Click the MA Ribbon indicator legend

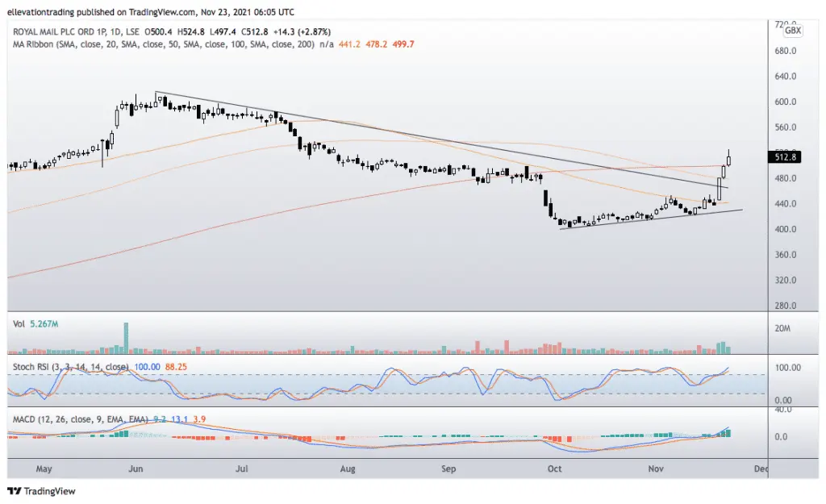point(163,44)
